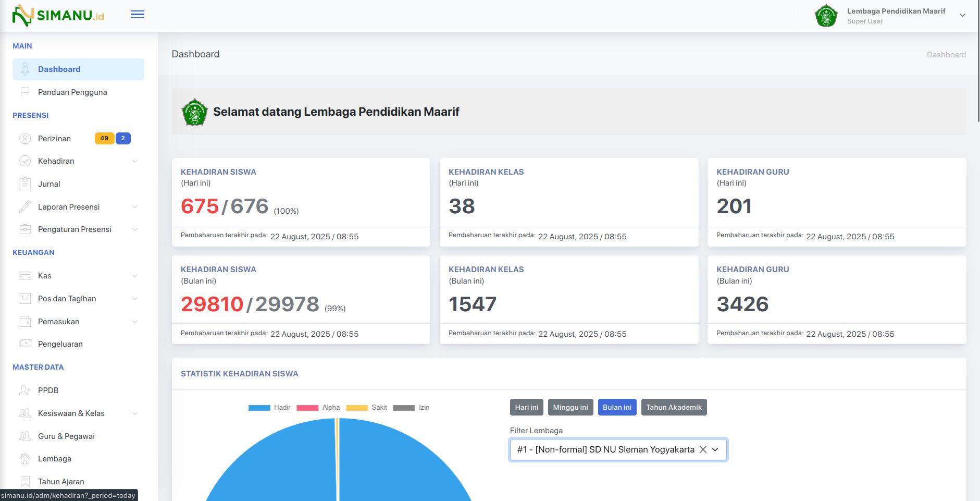Open the Filter Lembaga dropdown arrow
This screenshot has width=980, height=501.
(x=715, y=449)
